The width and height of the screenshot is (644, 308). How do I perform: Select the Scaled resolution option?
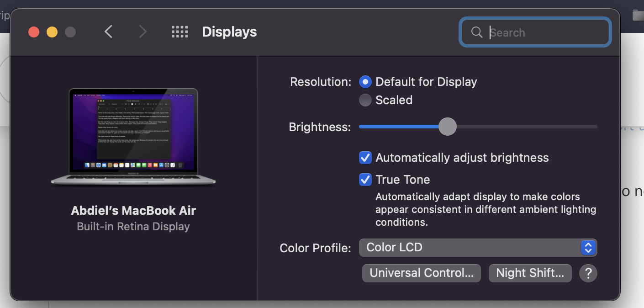point(365,100)
